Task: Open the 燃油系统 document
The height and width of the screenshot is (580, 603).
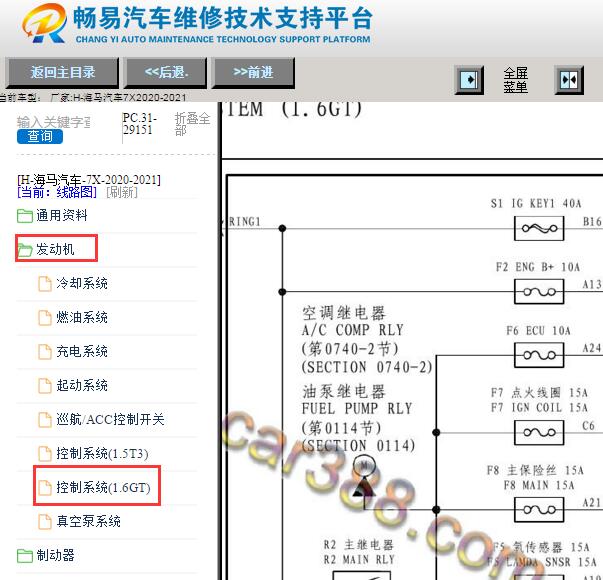Action: tap(82, 317)
